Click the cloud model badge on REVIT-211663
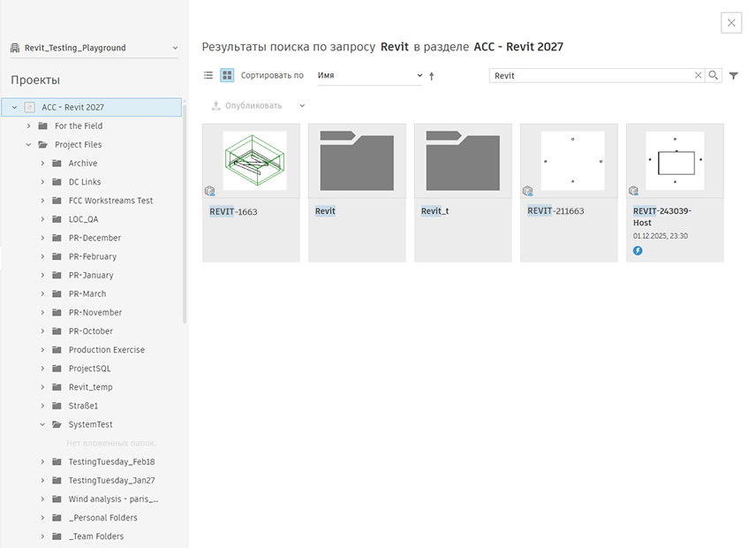This screenshot has height=548, width=756. (x=528, y=191)
